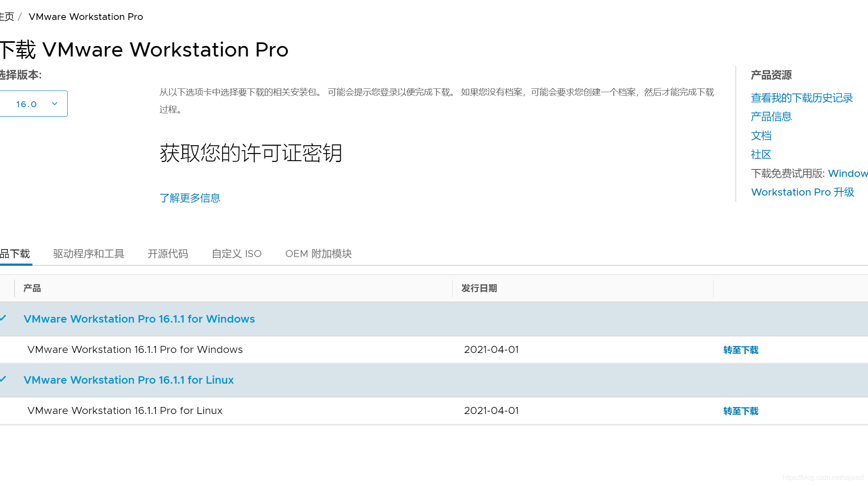
Task: Open VMware Workstation Pro 16.1.1 for Windows link
Action: tap(139, 319)
